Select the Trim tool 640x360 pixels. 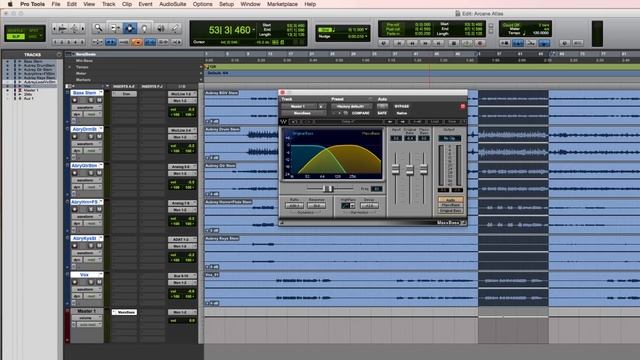[115, 28]
